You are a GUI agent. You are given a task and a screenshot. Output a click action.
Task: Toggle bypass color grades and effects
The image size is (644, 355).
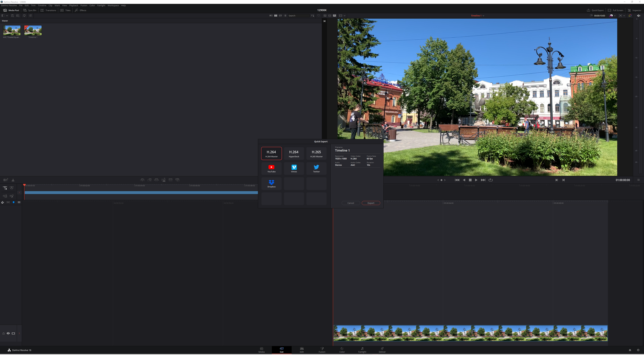(x=630, y=15)
